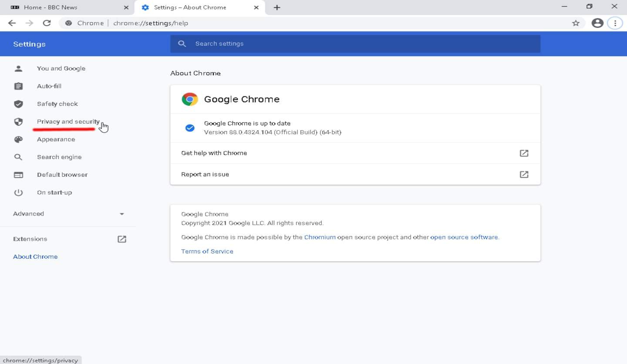Open the three-dot Chrome menu
Image resolution: width=627 pixels, height=364 pixels.
tap(615, 23)
